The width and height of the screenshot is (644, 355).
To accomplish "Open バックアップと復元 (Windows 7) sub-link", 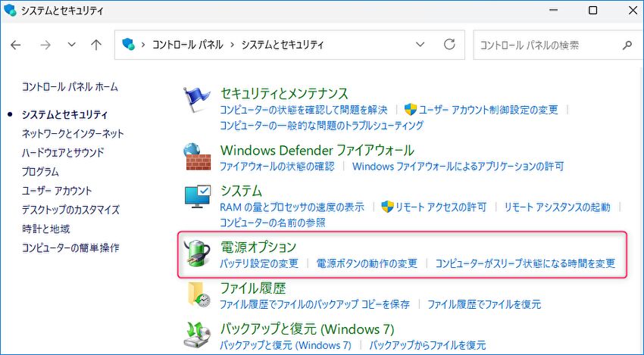I will pos(286,345).
